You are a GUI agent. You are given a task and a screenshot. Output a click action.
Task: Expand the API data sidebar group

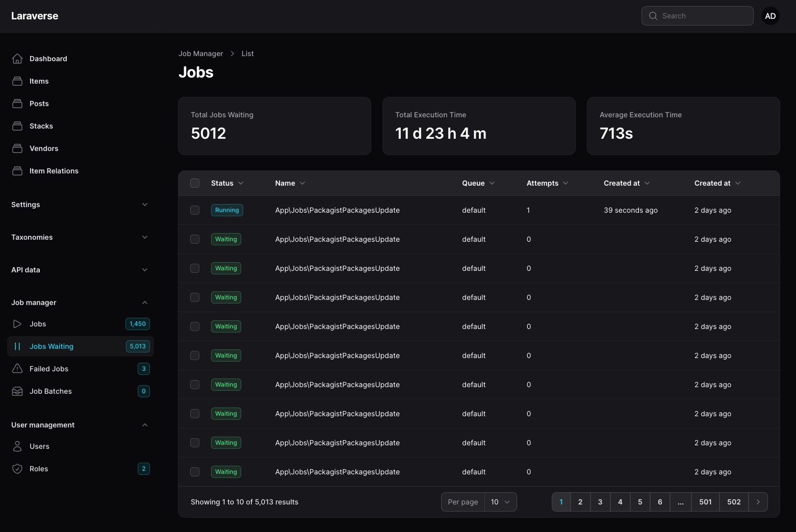80,270
